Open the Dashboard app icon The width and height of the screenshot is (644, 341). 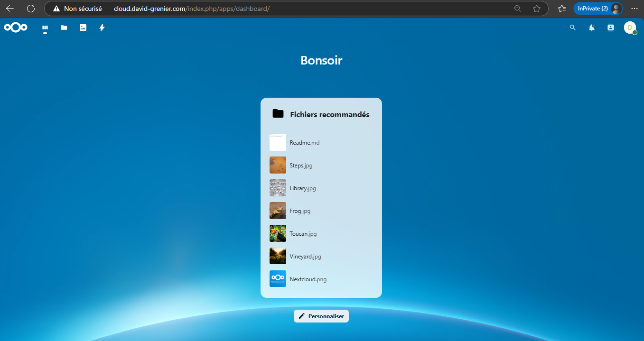45,28
